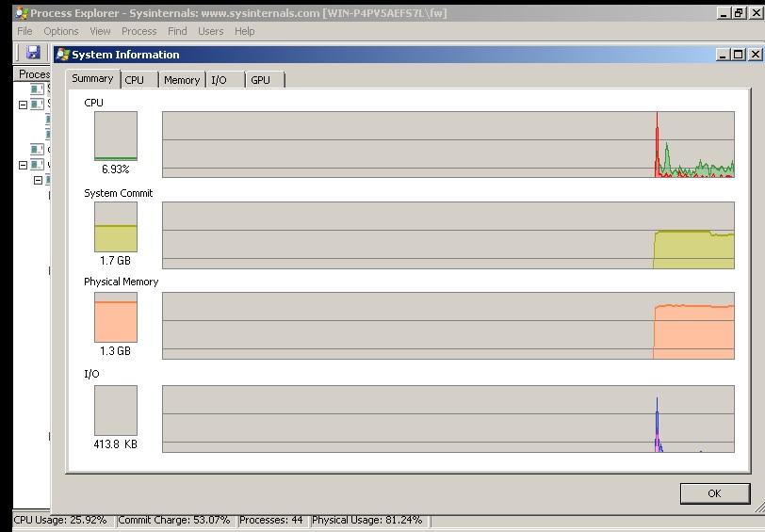Click the 413.8 KB I/O value
Image resolution: width=765 pixels, height=532 pixels.
point(116,444)
